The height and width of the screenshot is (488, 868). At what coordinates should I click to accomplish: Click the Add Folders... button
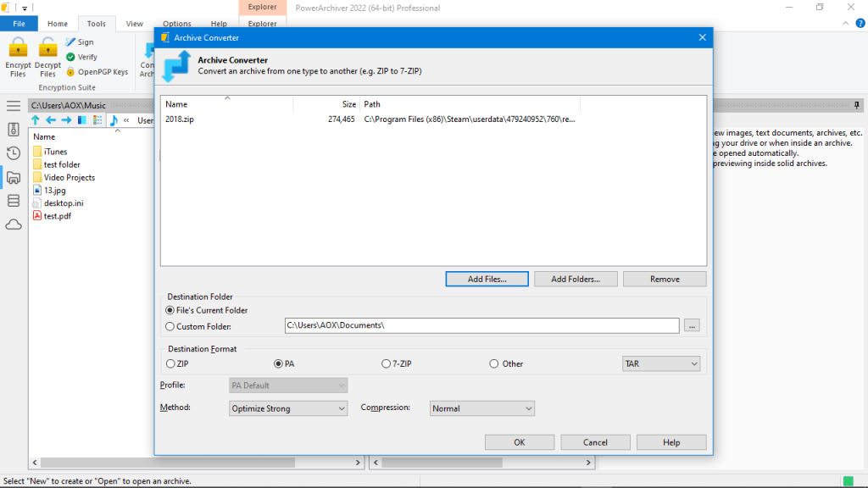(576, 279)
